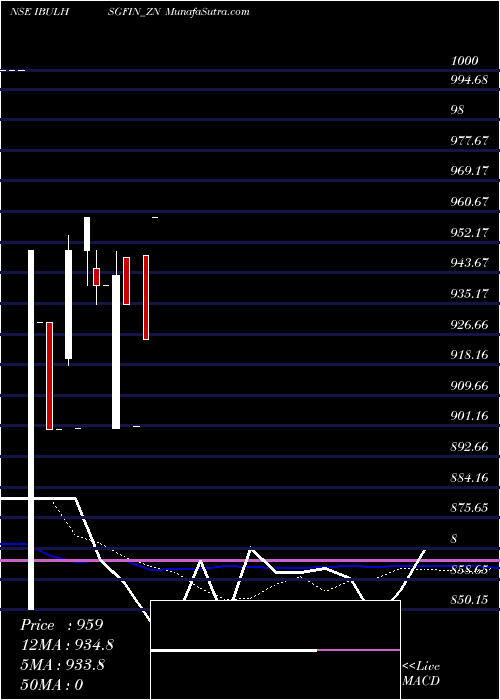Select the 960.67 price level label
The height and width of the screenshot is (700, 500).
coord(469,202)
